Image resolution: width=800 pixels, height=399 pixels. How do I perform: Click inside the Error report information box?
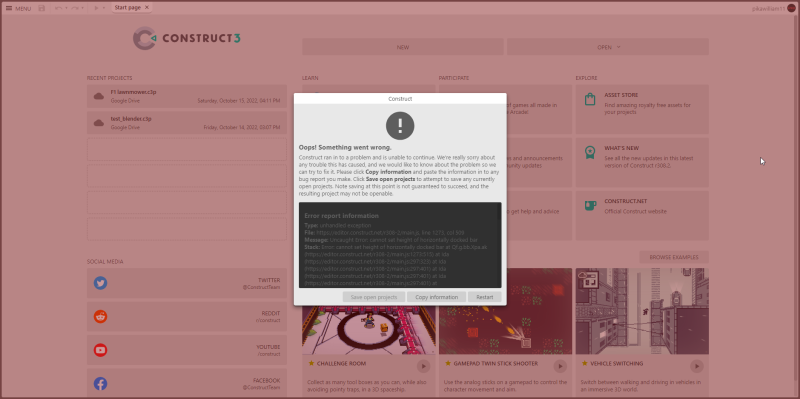pos(400,245)
